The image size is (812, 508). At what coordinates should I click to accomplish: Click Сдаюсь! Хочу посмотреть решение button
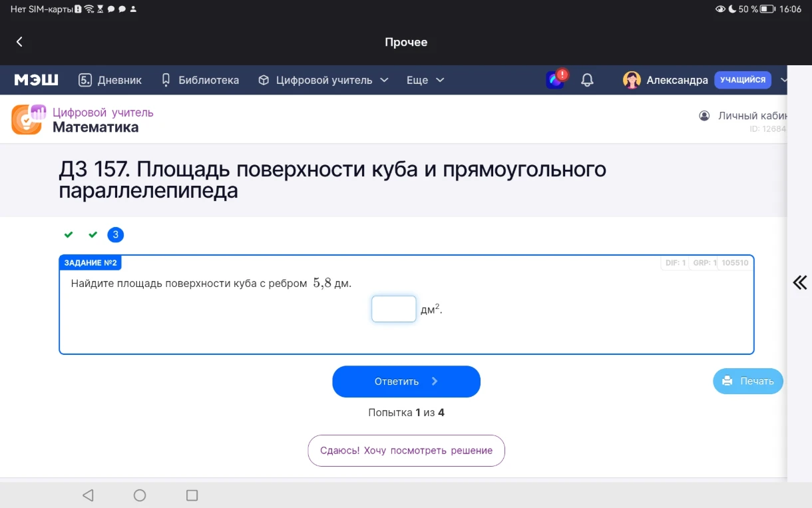click(406, 451)
